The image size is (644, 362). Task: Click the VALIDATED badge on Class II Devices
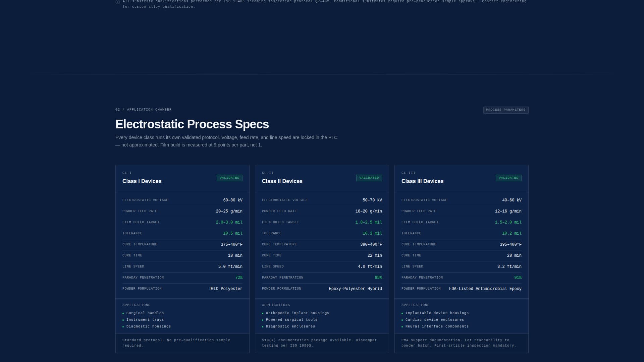pos(369,178)
